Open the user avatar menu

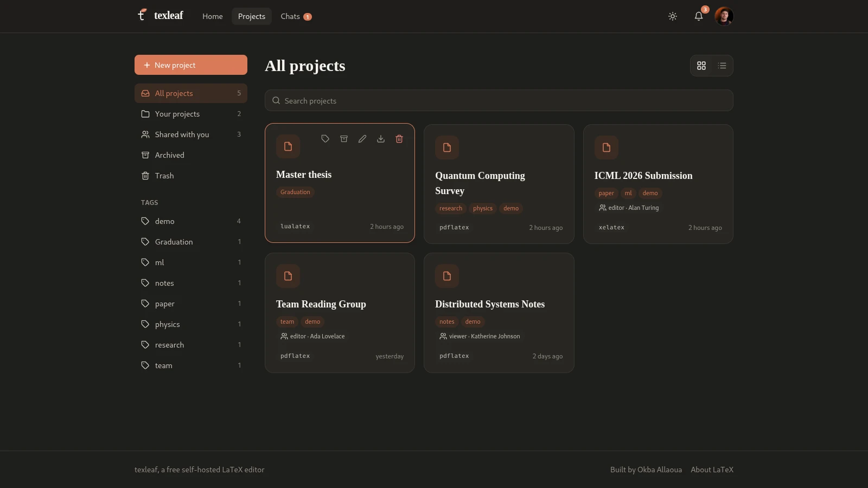click(x=724, y=16)
